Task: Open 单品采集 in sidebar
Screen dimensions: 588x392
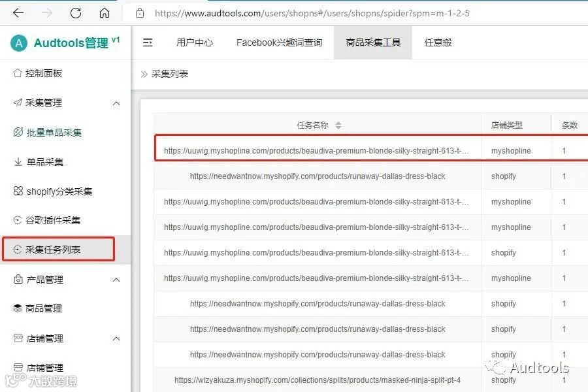Action: pos(45,162)
